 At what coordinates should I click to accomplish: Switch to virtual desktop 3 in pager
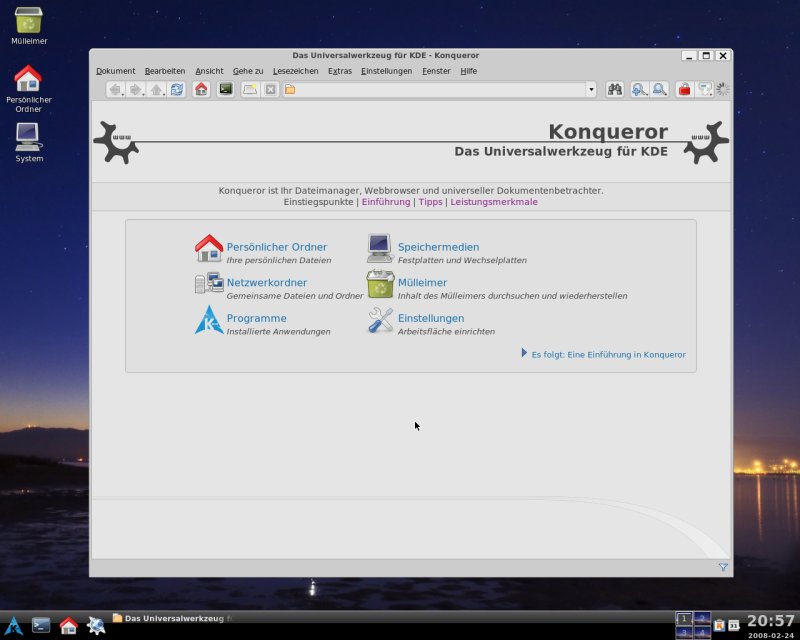pos(684,633)
